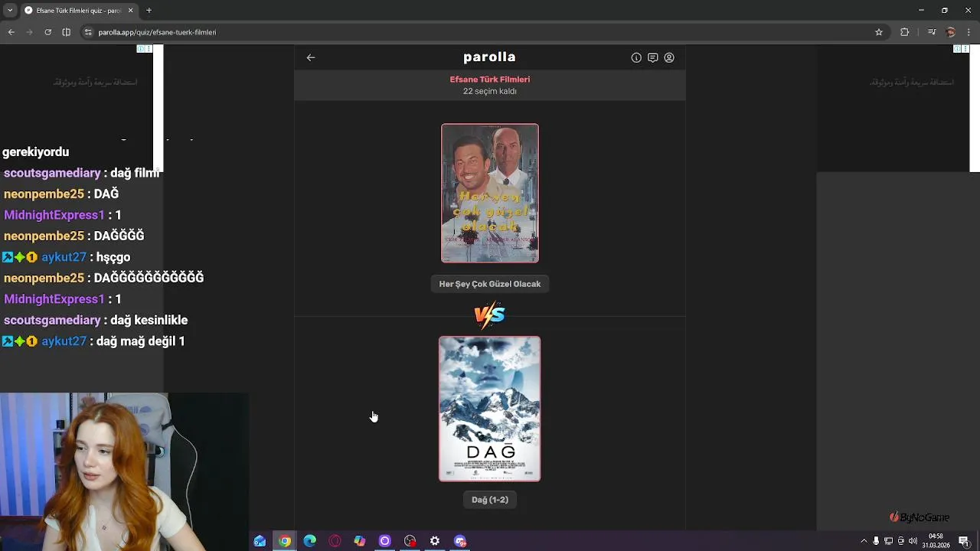The width and height of the screenshot is (980, 551).
Task: Click the 22 seçim kaldı counter text
Action: coord(490,91)
